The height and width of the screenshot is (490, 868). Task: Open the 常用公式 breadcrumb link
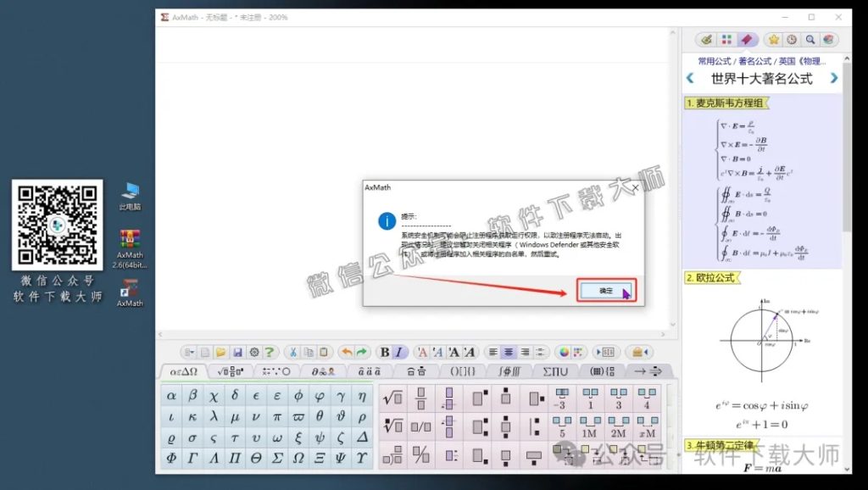(x=715, y=61)
